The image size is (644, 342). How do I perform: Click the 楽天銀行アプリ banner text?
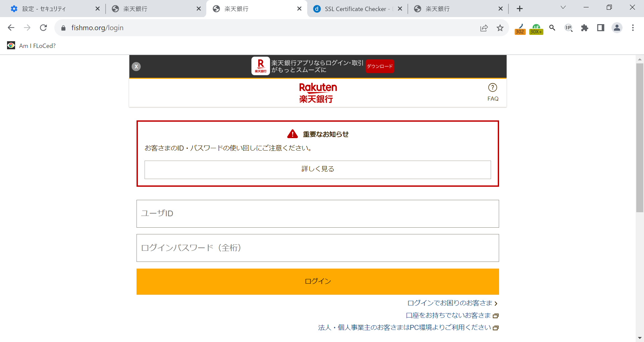[x=317, y=66]
